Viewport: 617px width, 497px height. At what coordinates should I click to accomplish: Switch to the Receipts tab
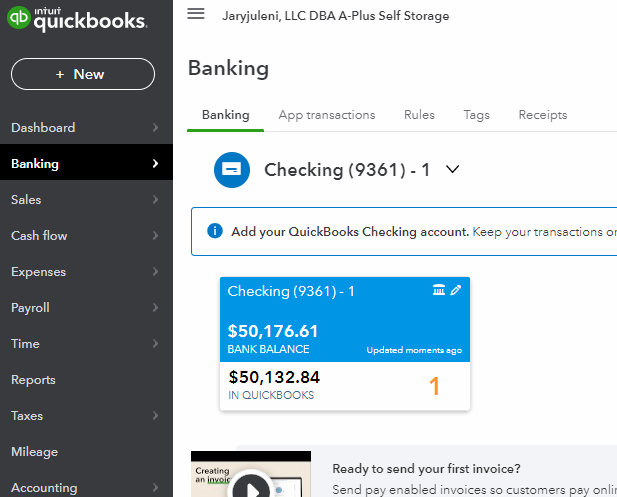coord(543,115)
